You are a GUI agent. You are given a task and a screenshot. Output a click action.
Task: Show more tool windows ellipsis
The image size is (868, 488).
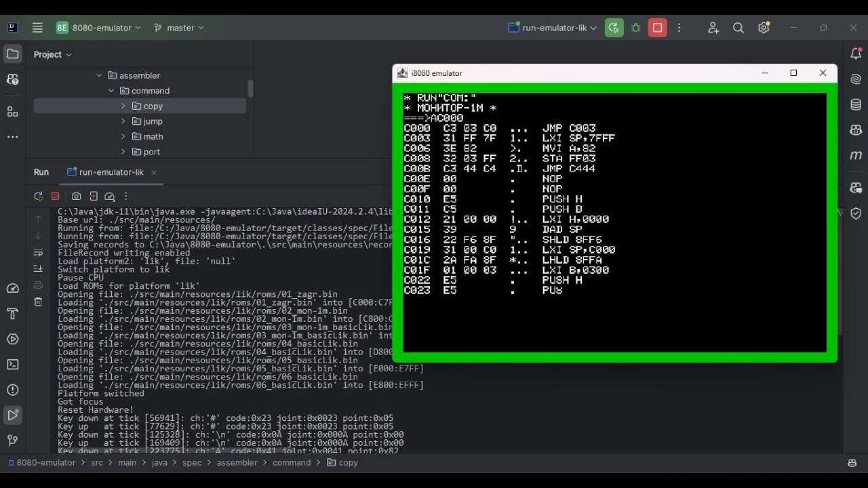(12, 137)
